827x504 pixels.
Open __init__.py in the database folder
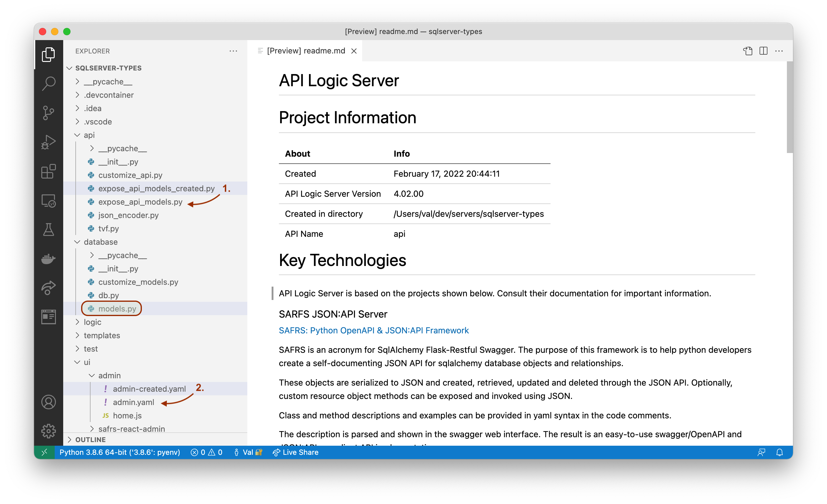point(155,269)
